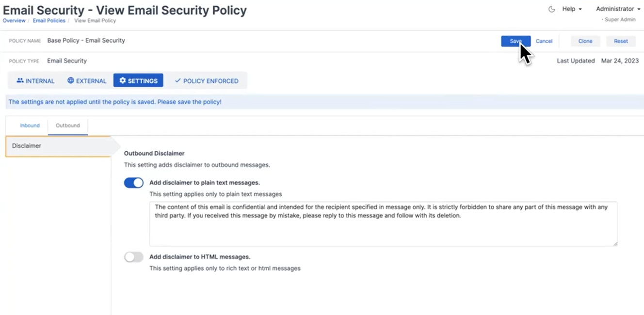This screenshot has width=644, height=315.
Task: Toggle dark mode moon icon
Action: coord(551,9)
